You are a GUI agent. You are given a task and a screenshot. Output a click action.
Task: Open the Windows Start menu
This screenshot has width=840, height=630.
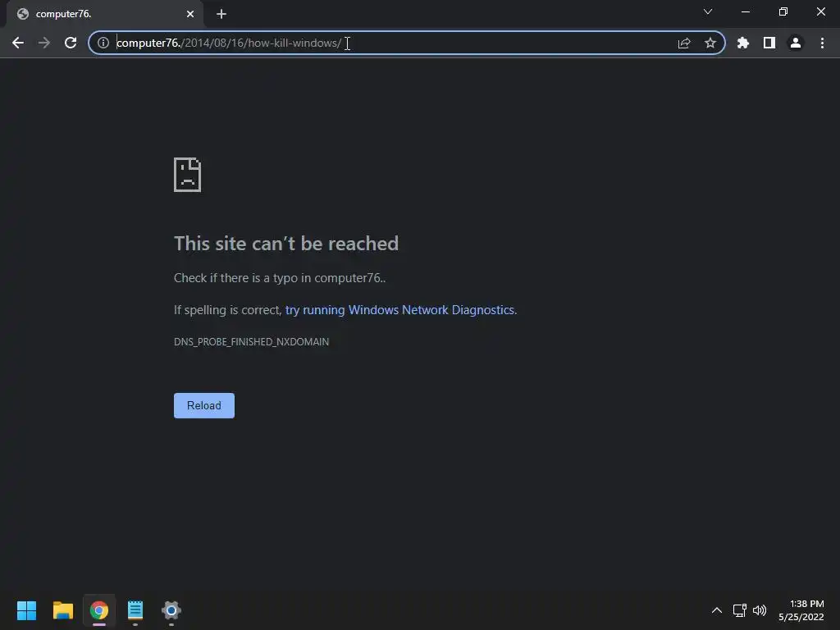tap(27, 610)
